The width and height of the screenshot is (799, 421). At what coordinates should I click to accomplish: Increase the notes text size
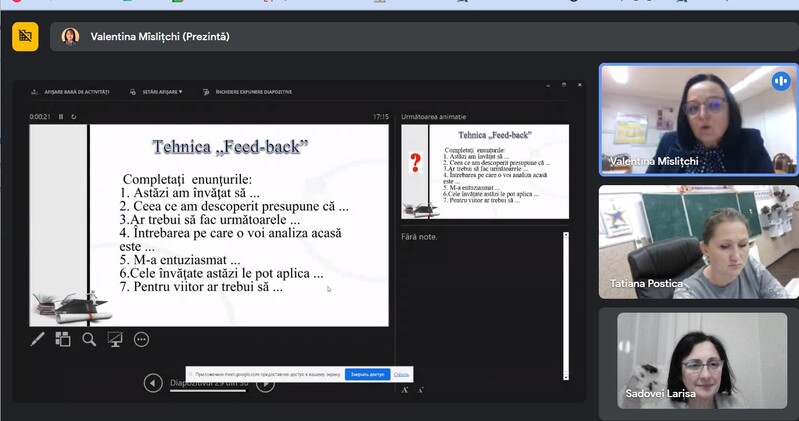point(405,389)
